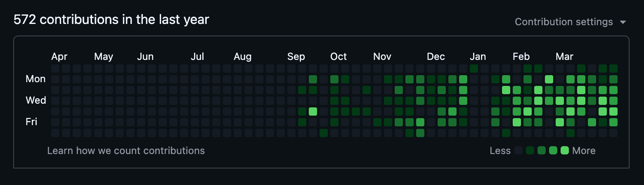The image size is (644, 185).
Task: Click the darkest green legend square
Action: [x=530, y=151]
